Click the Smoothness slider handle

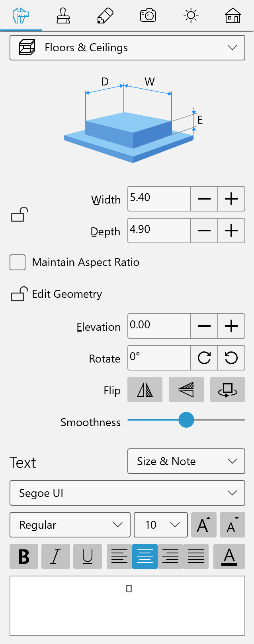point(186,419)
